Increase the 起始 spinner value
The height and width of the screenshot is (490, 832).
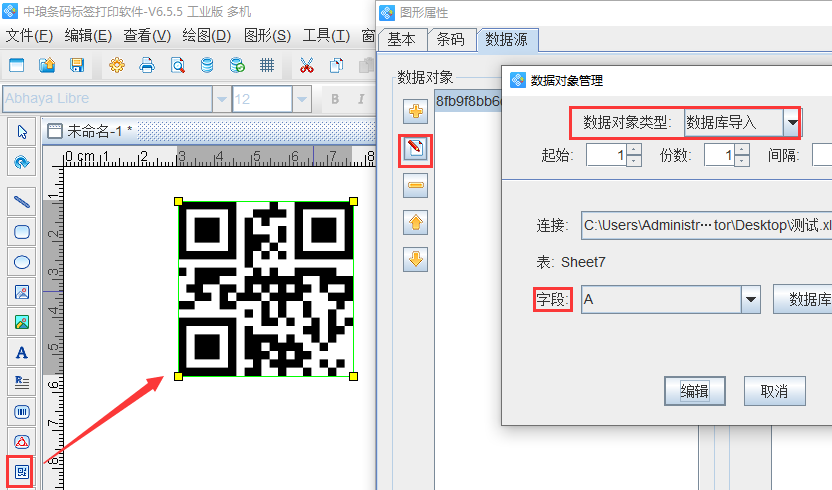tap(634, 150)
